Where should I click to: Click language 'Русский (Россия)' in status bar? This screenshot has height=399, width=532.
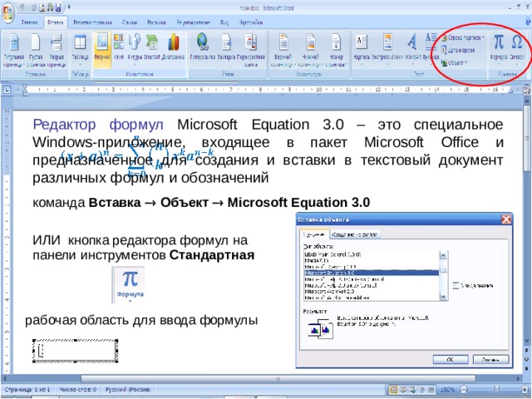128,390
